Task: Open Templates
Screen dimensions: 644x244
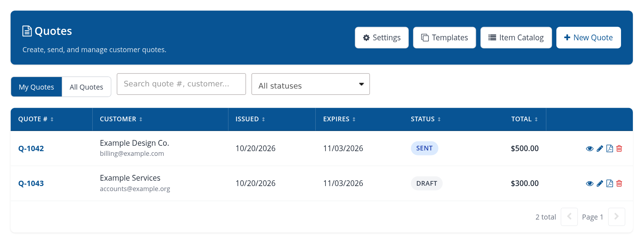Action: click(x=445, y=37)
